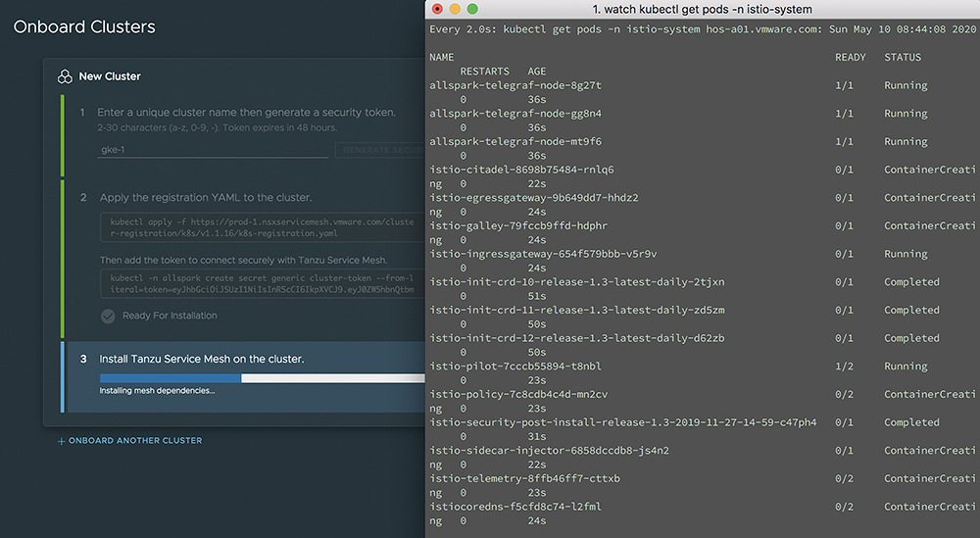Click the Generate Security Token button
This screenshot has height=538, width=980.
[x=380, y=150]
